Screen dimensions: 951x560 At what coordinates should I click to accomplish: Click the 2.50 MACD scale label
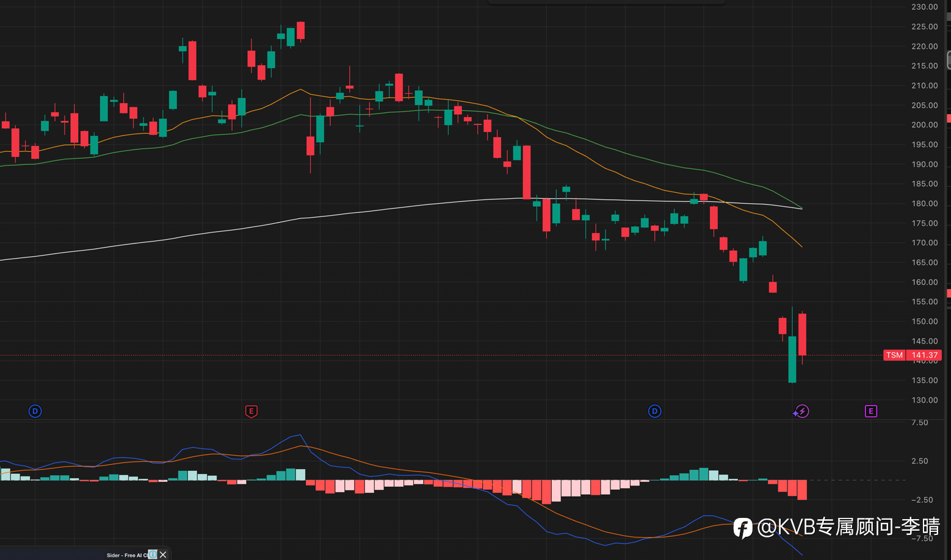tap(919, 461)
